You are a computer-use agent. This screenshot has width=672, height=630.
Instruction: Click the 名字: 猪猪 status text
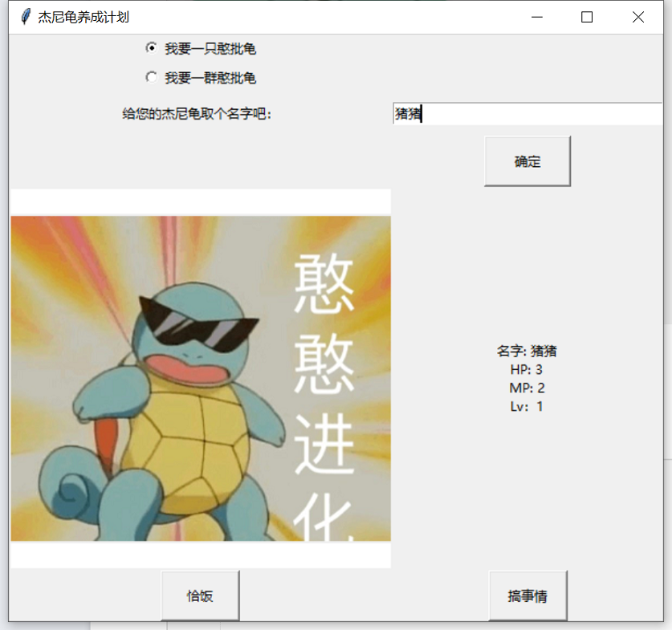(527, 352)
